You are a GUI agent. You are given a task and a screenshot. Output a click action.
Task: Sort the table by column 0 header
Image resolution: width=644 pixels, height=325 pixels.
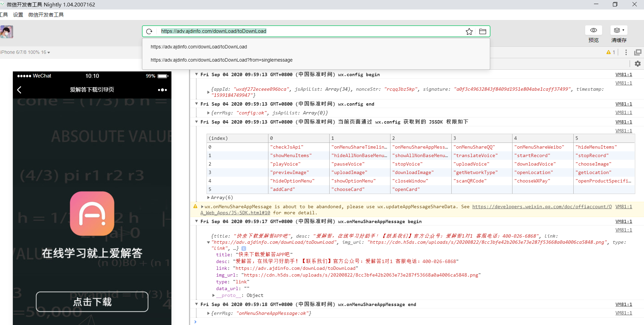[x=299, y=138]
